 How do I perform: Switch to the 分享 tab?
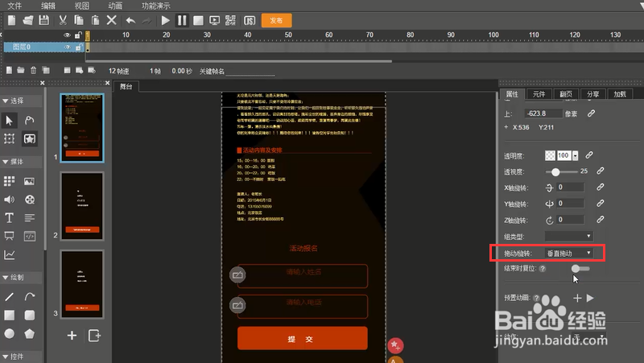[593, 94]
